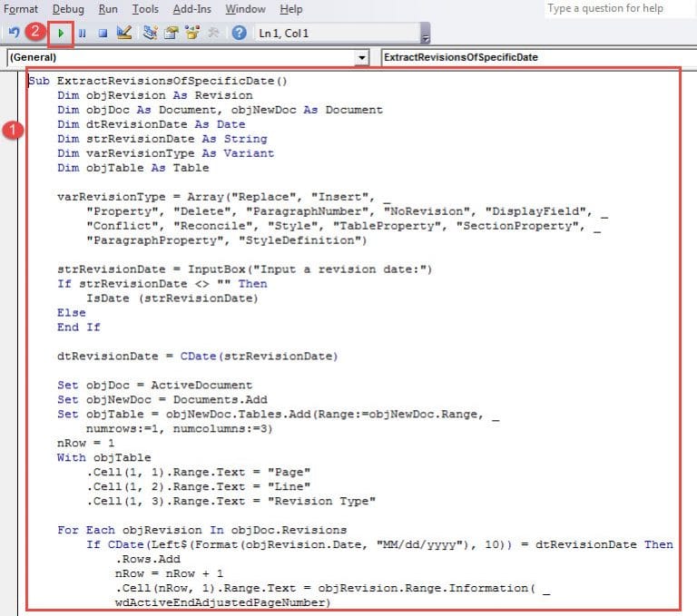Click the blue Help question mark icon

239,34
